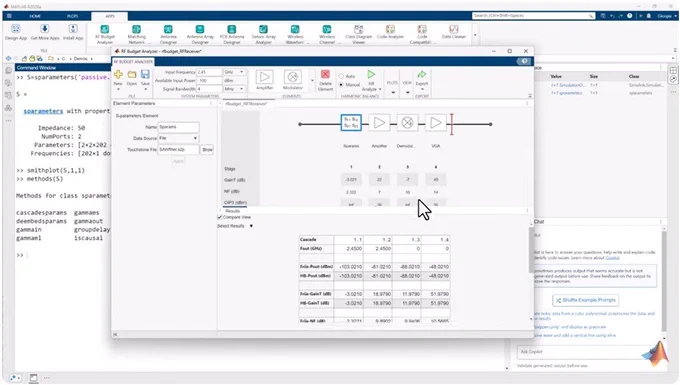Click the Demos folder in the path bar
Screen dimensions: 680x385
(x=81, y=58)
